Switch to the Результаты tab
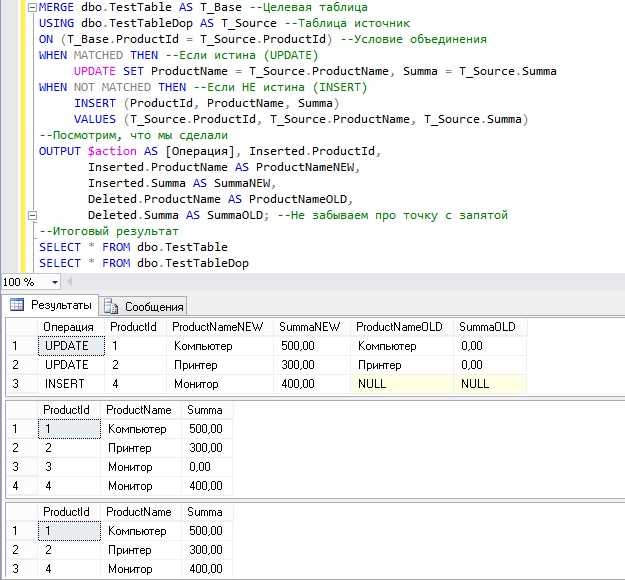625x580 pixels. pyautogui.click(x=51, y=305)
